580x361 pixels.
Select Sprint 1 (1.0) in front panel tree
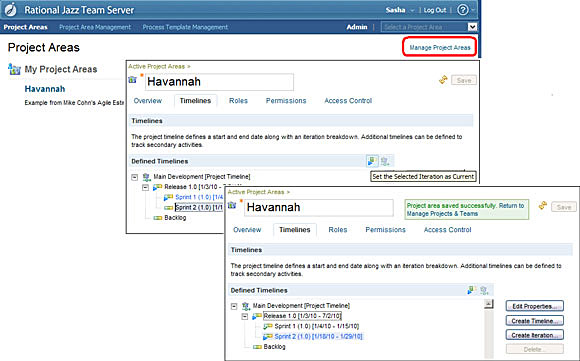coord(317,326)
